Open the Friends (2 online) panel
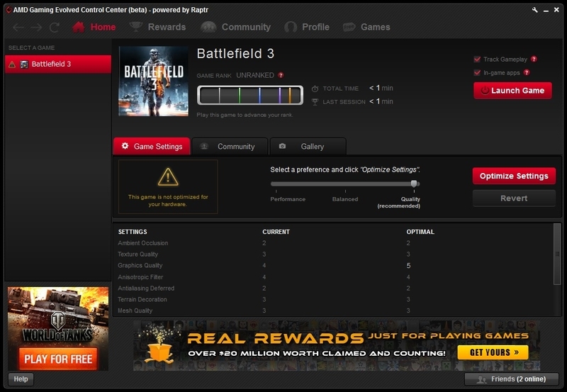This screenshot has height=392, width=567. tap(512, 379)
